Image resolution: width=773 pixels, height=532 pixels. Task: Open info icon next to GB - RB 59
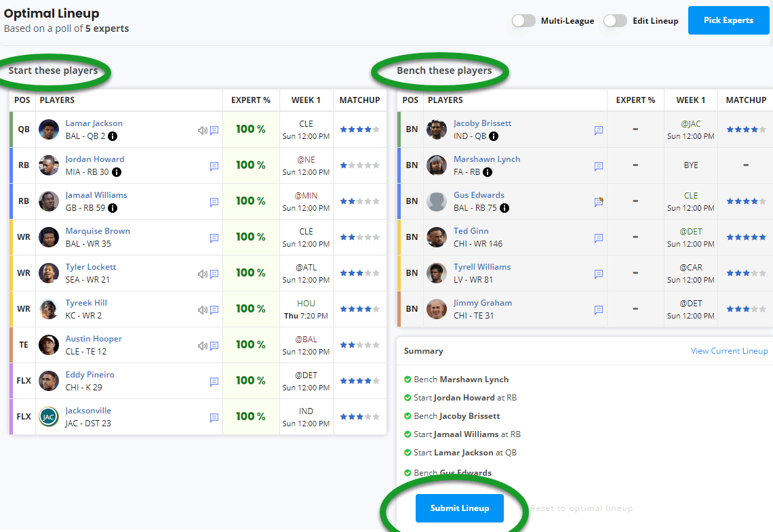pos(113,208)
